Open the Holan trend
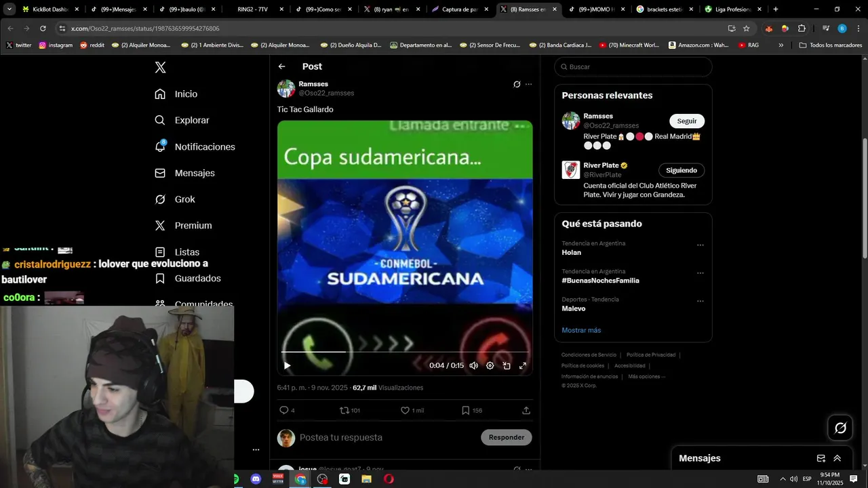Image resolution: width=868 pixels, height=488 pixels. tap(572, 252)
